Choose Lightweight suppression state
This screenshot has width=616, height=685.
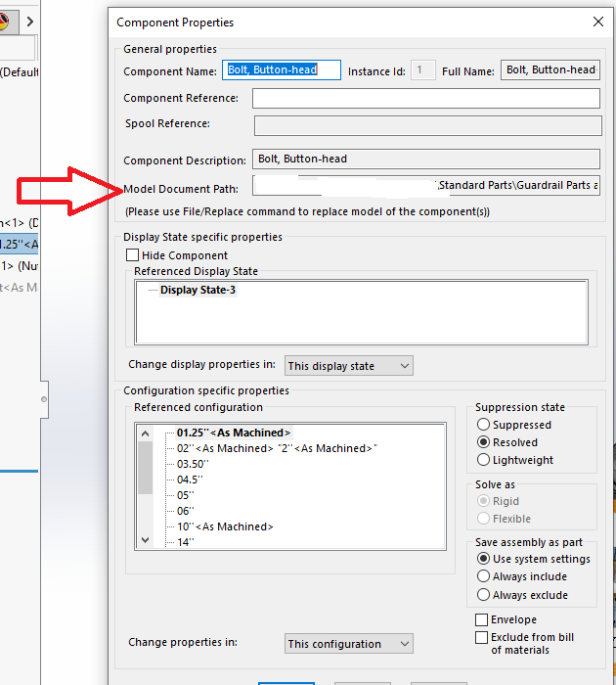(483, 460)
